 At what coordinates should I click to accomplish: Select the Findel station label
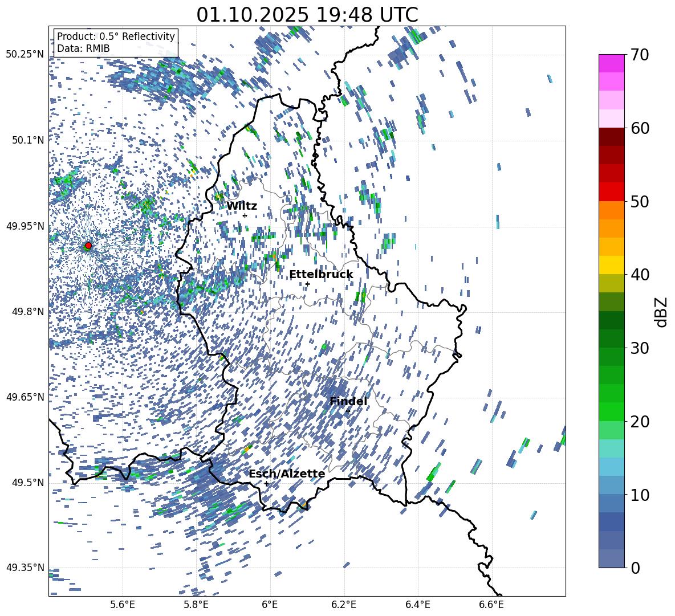point(348,402)
